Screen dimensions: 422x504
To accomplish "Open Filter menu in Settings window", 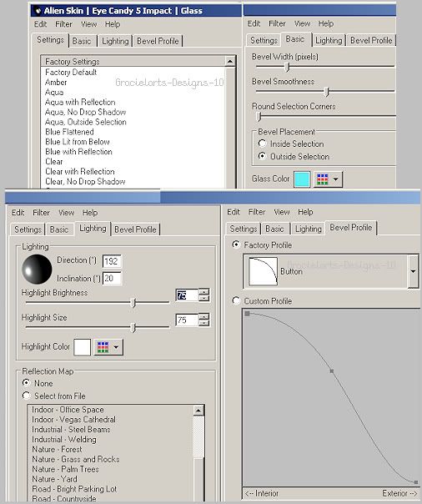I will click(63, 24).
